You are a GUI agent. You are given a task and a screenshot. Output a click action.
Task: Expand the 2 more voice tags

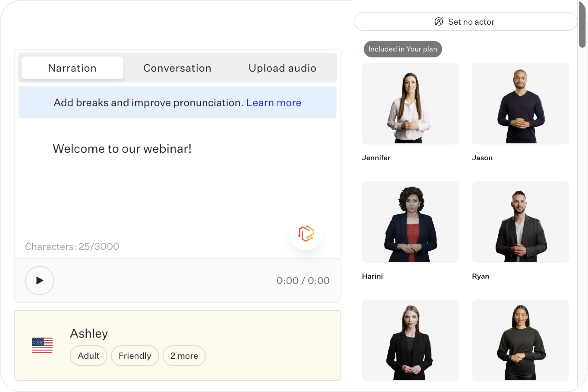tap(184, 356)
